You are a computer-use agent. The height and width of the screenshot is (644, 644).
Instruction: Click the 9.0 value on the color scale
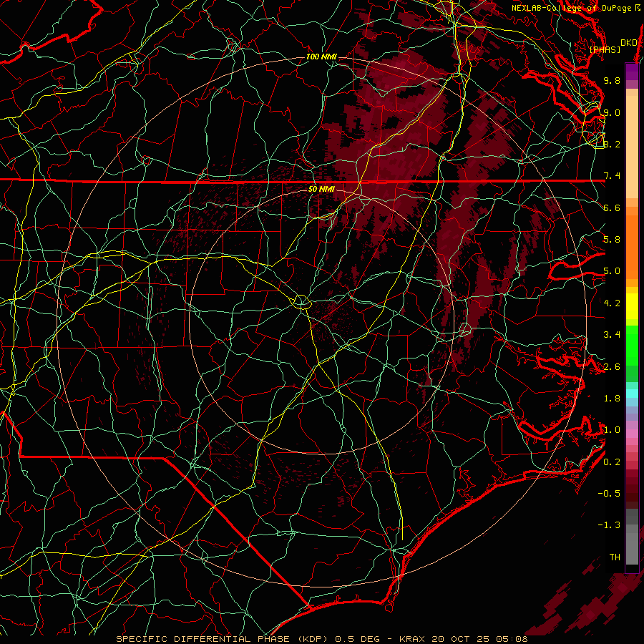click(612, 112)
